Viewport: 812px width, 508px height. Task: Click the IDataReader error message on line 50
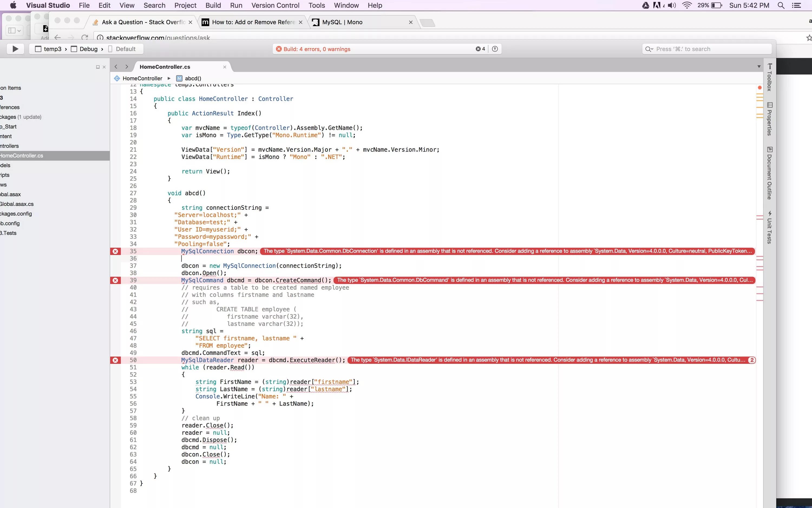[x=547, y=360]
